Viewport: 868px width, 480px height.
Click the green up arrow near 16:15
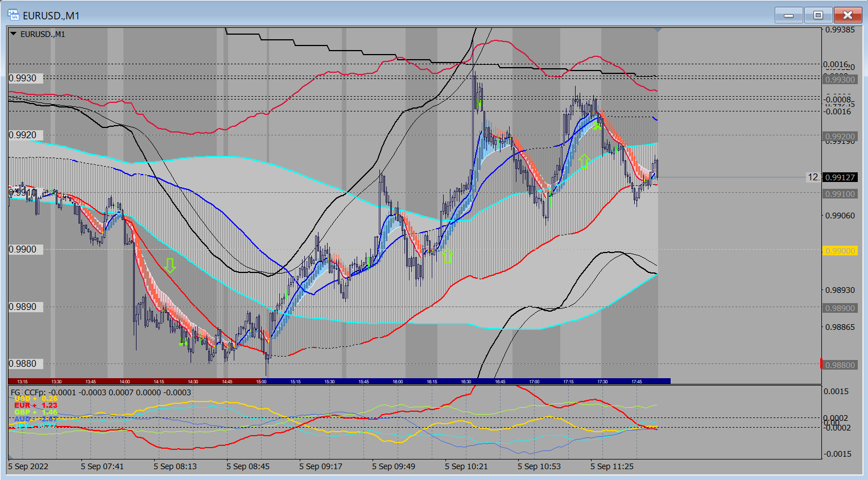point(447,255)
